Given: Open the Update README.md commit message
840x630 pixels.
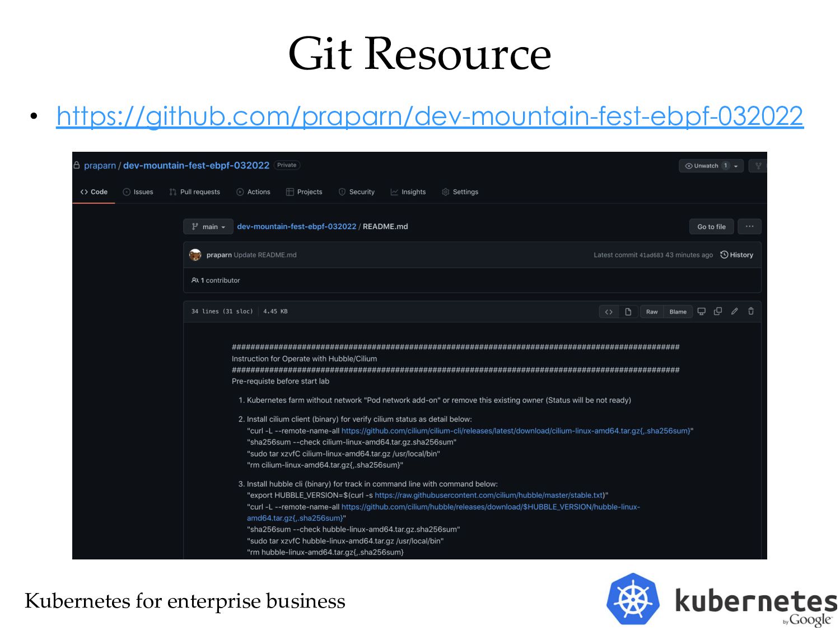Looking at the screenshot, I should pos(265,255).
